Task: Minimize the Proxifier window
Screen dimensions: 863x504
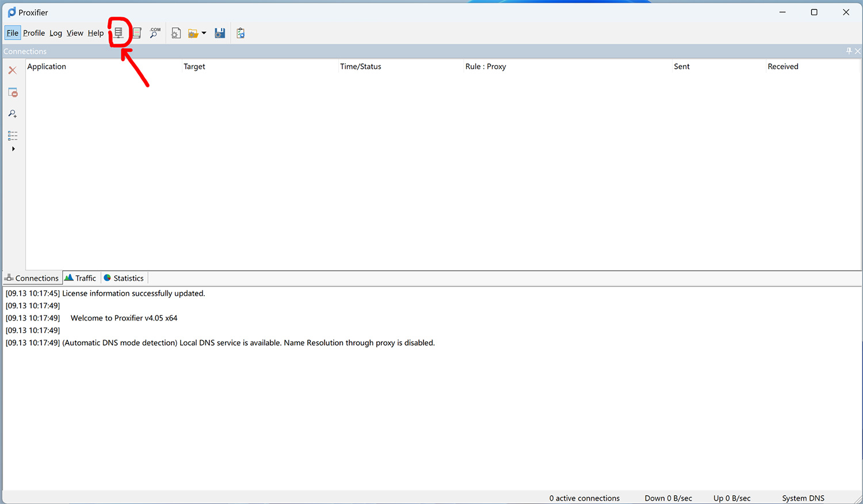Action: point(782,12)
